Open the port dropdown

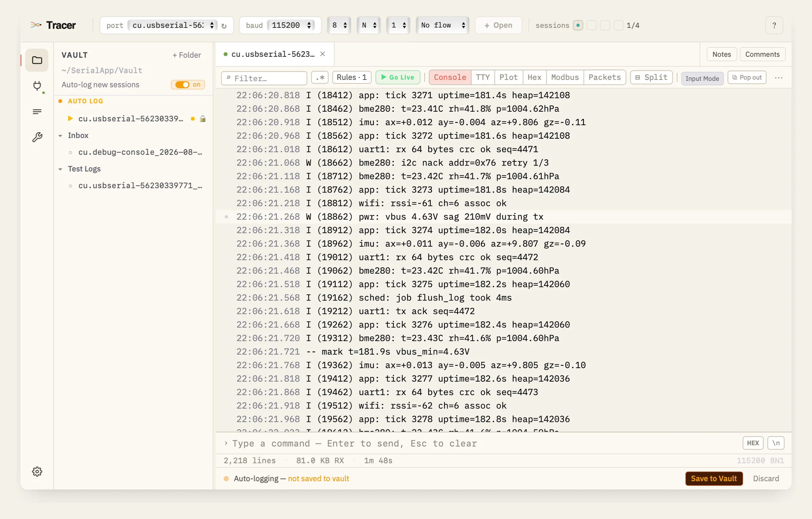[173, 25]
